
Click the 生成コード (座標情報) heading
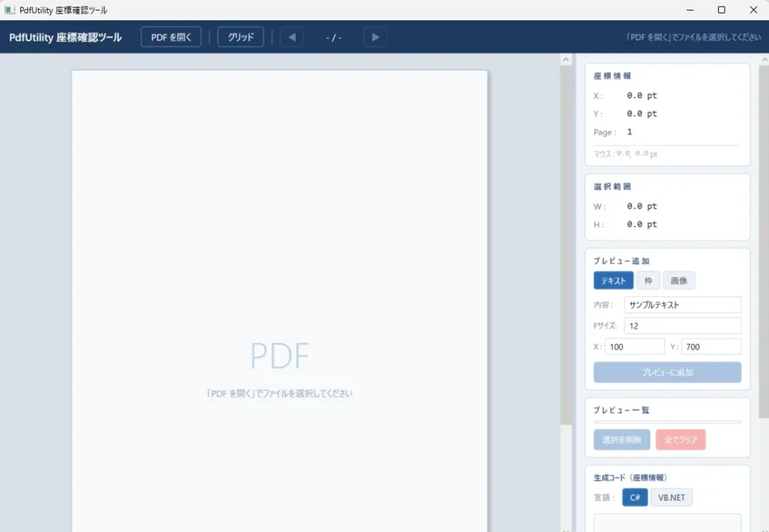(630, 478)
